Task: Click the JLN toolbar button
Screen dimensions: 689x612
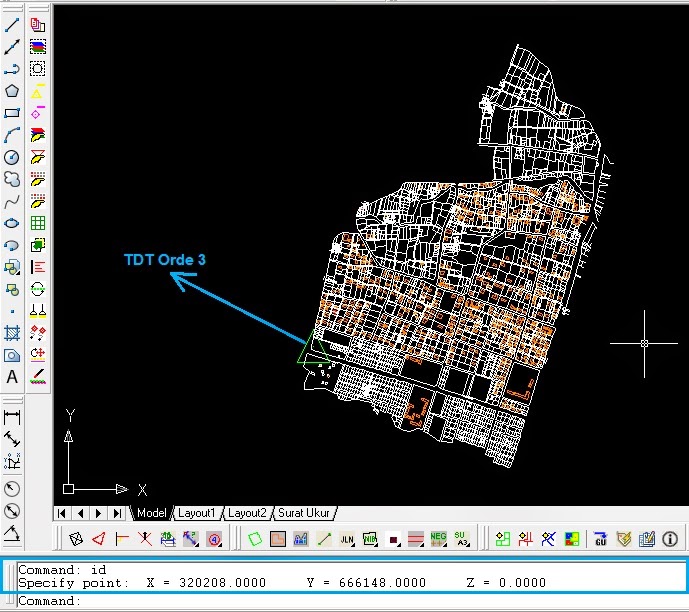Action: tap(347, 539)
